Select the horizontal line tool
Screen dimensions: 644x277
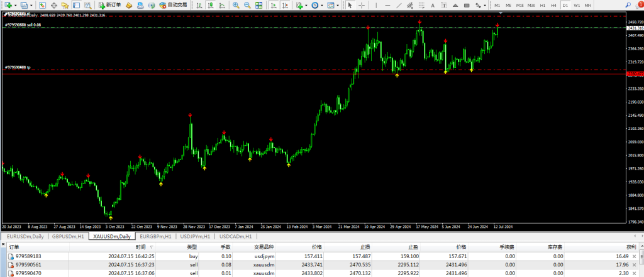pos(386,5)
